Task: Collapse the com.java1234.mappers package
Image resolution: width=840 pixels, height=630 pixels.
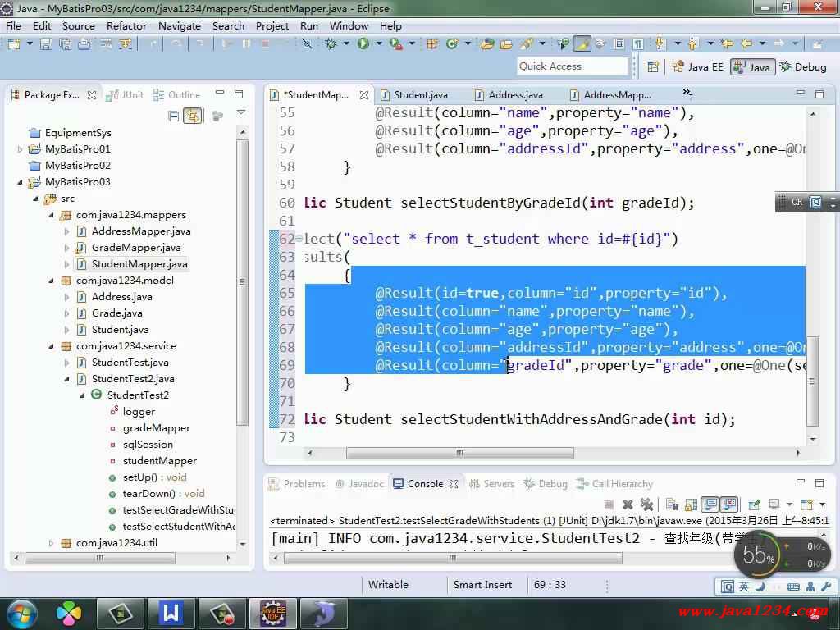Action: (52, 216)
